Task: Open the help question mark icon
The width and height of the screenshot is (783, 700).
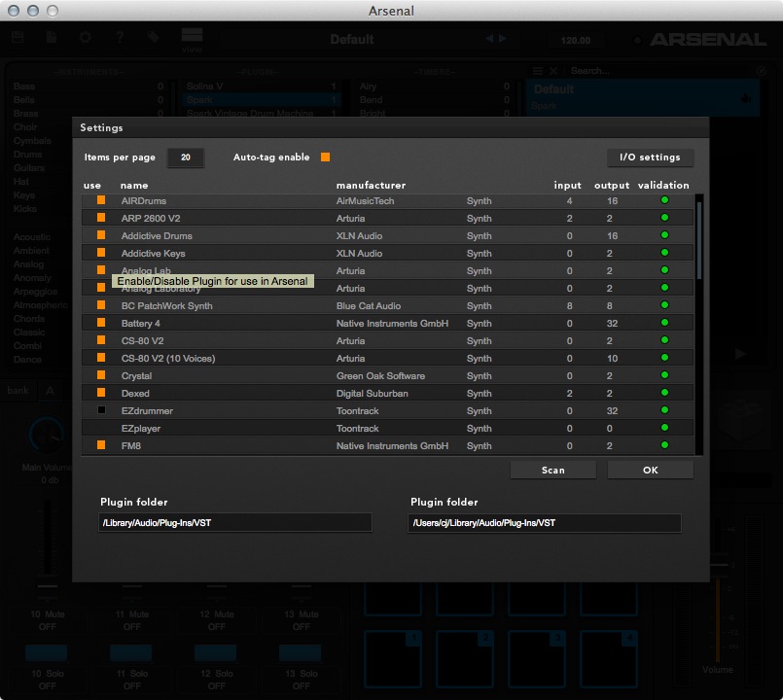Action: coord(120,37)
